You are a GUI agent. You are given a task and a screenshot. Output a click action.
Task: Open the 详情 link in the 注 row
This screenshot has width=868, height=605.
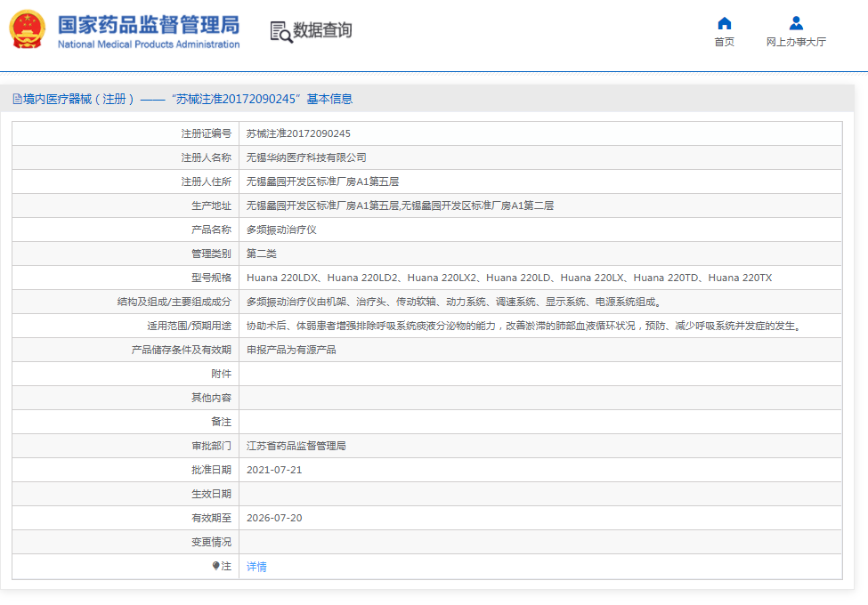point(256,567)
